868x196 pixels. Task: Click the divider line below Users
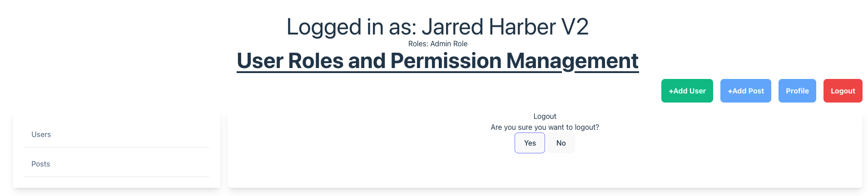coord(117,147)
